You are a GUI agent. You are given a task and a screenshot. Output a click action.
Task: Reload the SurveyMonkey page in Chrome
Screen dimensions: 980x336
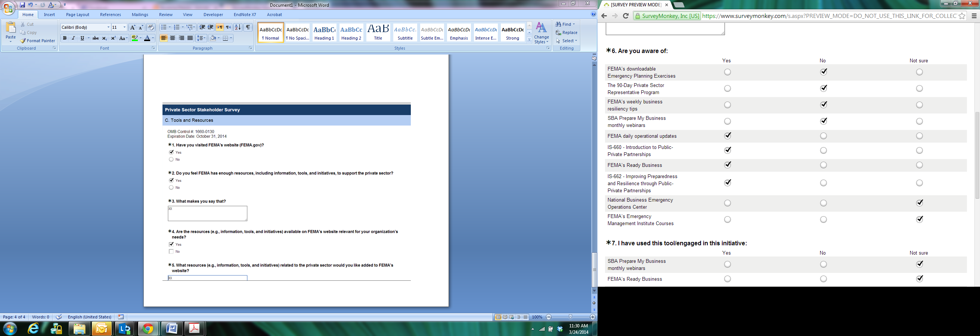pos(626,16)
